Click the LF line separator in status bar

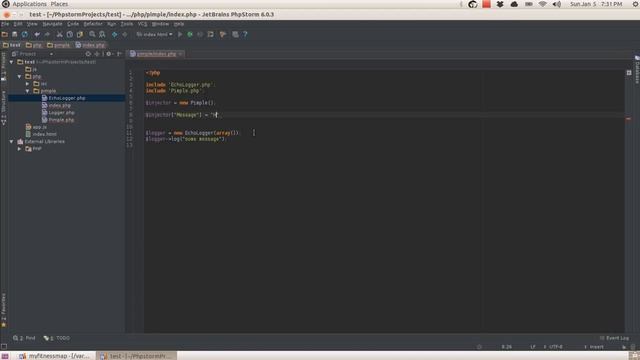[533, 347]
